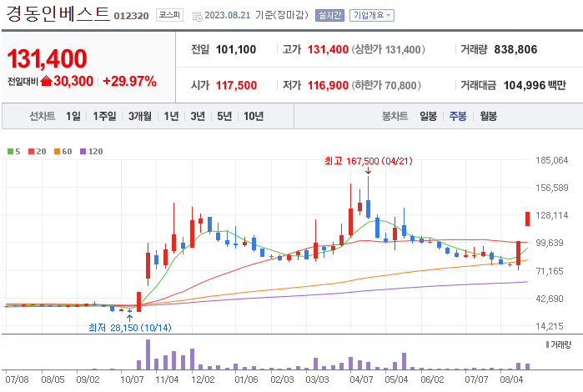Click the 08/04 date axis label
Viewport: 583px width, 392px height.
511,379
